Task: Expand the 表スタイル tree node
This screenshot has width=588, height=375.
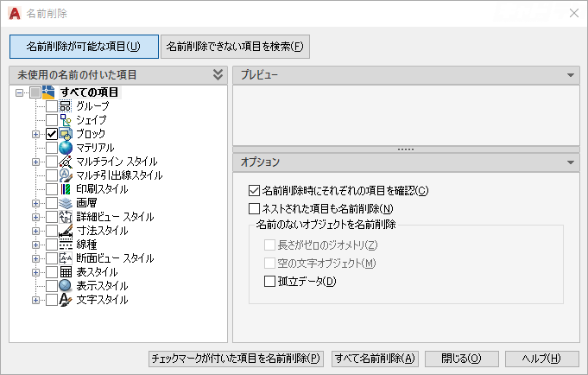Action: click(x=35, y=272)
